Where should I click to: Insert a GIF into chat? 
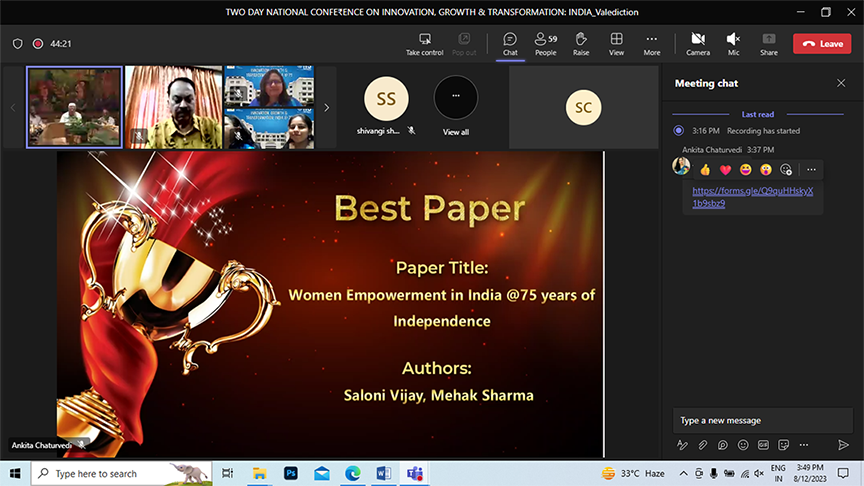763,445
